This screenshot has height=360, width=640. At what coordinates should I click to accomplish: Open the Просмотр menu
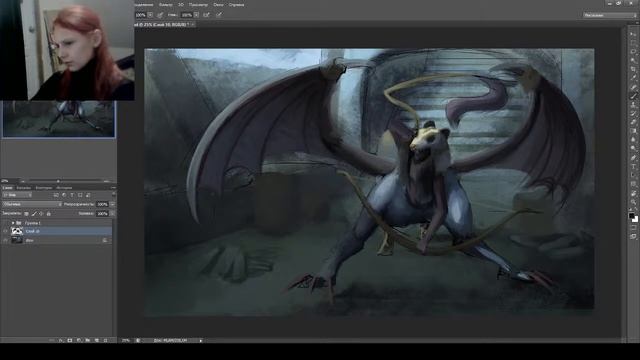tap(198, 5)
